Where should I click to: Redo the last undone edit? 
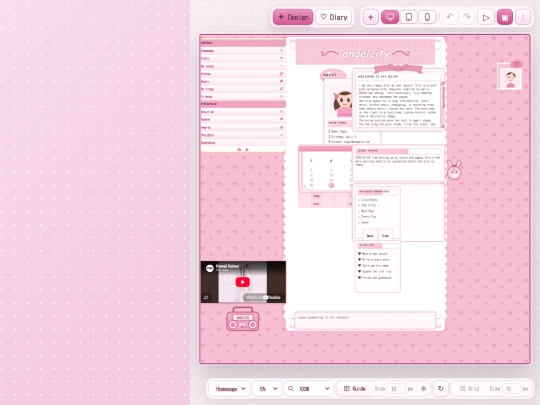[467, 17]
